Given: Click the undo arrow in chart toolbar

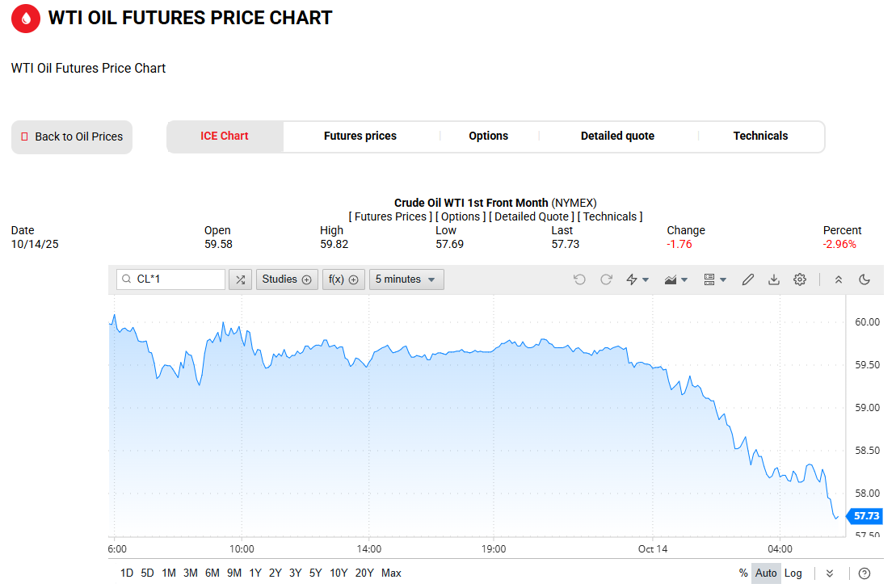Looking at the screenshot, I should [579, 279].
